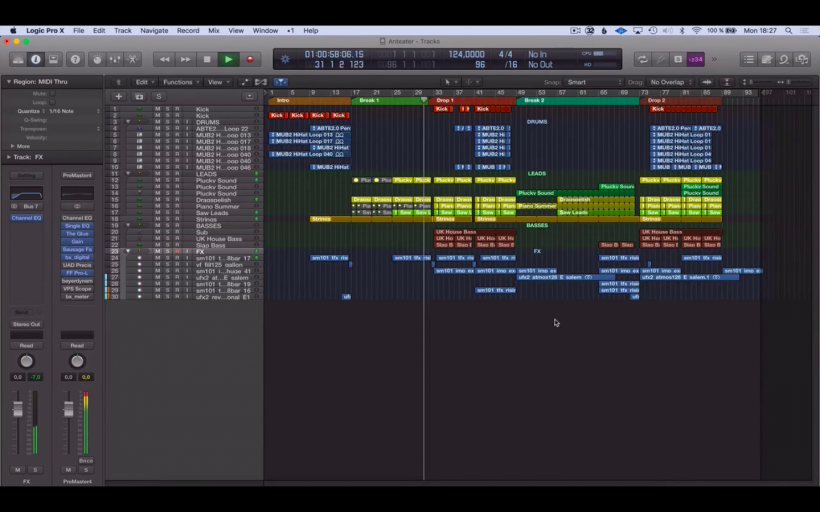Solo the Strings track
Screen dimensions: 820x512
(167, 219)
